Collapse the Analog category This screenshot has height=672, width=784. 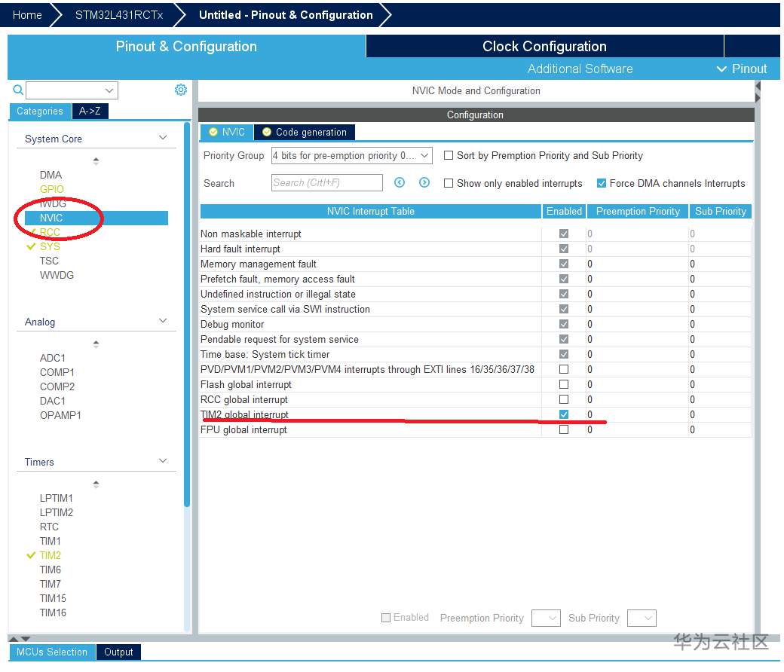[163, 320]
